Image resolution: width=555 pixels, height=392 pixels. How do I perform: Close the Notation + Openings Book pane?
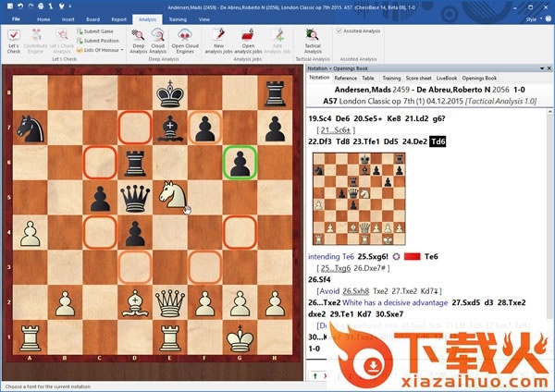click(549, 68)
